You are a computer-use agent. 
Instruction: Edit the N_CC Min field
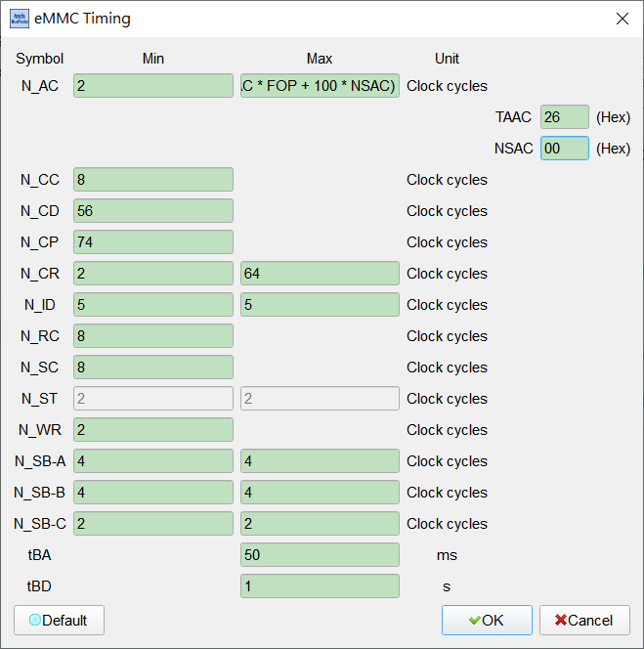pyautogui.click(x=153, y=180)
